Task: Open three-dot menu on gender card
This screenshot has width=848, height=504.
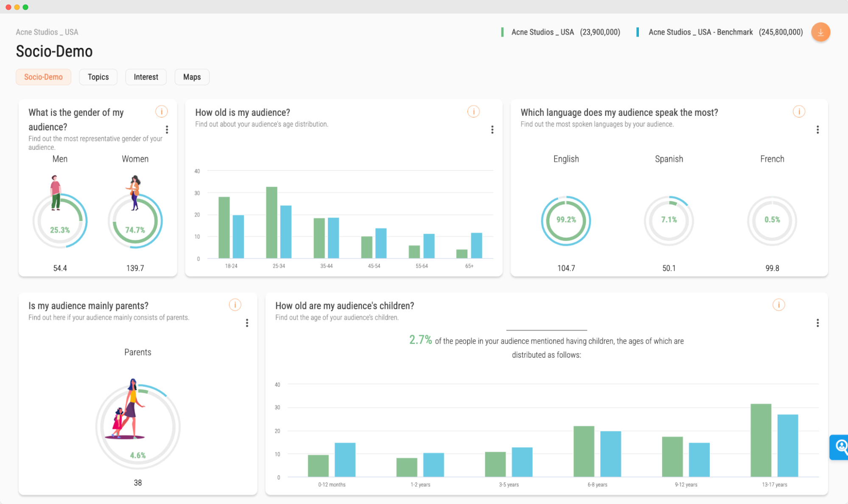Action: point(167,129)
